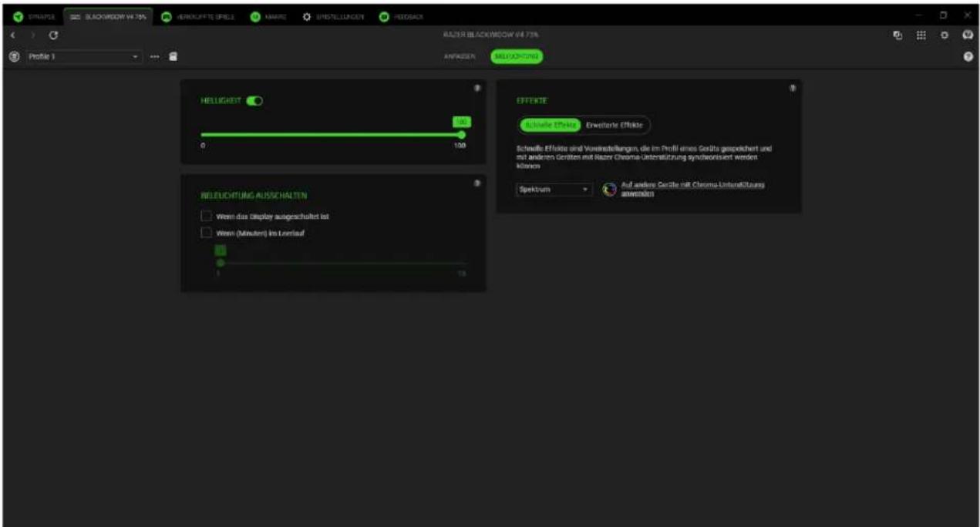The image size is (980, 527).
Task: Open the Verknüpfte Spiele tab
Action: [x=197, y=16]
